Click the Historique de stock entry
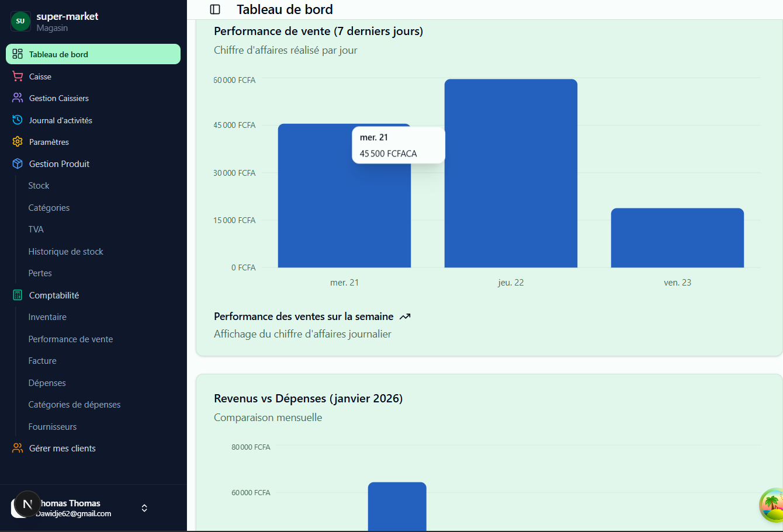783x532 pixels. click(x=65, y=251)
